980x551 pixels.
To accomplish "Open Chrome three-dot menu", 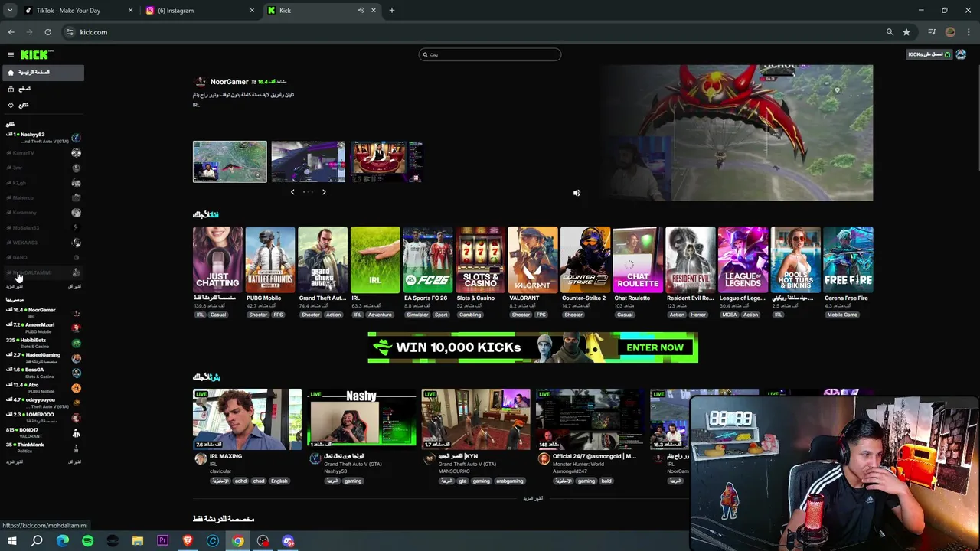I will click(x=969, y=32).
